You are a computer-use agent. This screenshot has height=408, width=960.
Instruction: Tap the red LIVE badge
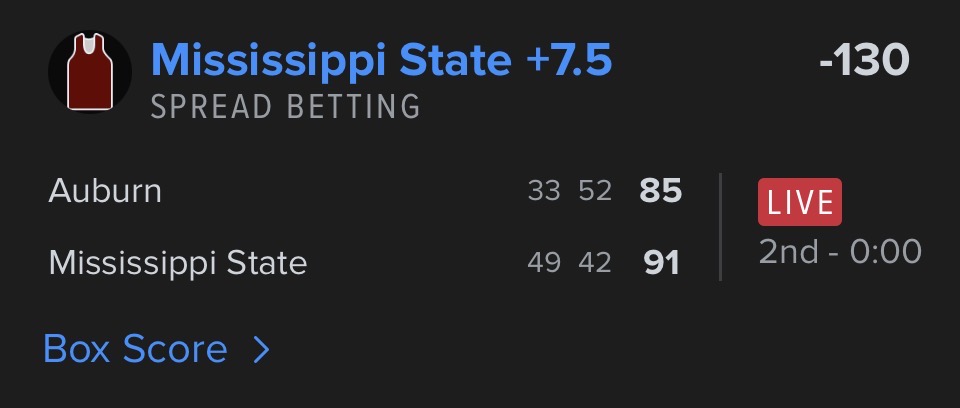pyautogui.click(x=799, y=202)
